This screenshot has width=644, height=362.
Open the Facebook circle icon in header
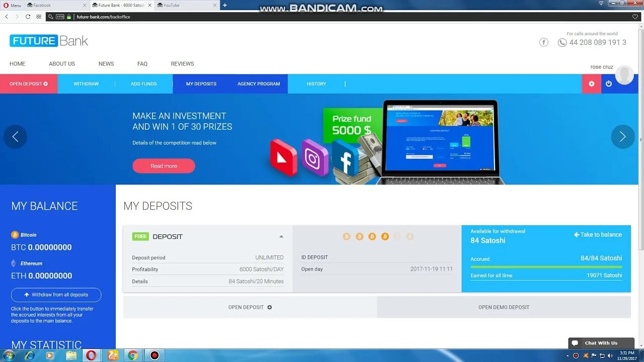click(x=544, y=42)
